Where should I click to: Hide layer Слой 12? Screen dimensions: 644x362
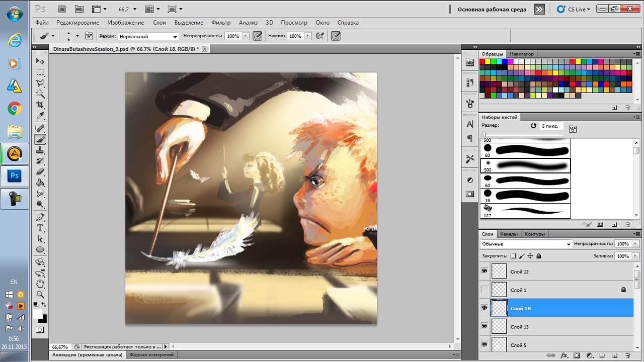click(485, 271)
